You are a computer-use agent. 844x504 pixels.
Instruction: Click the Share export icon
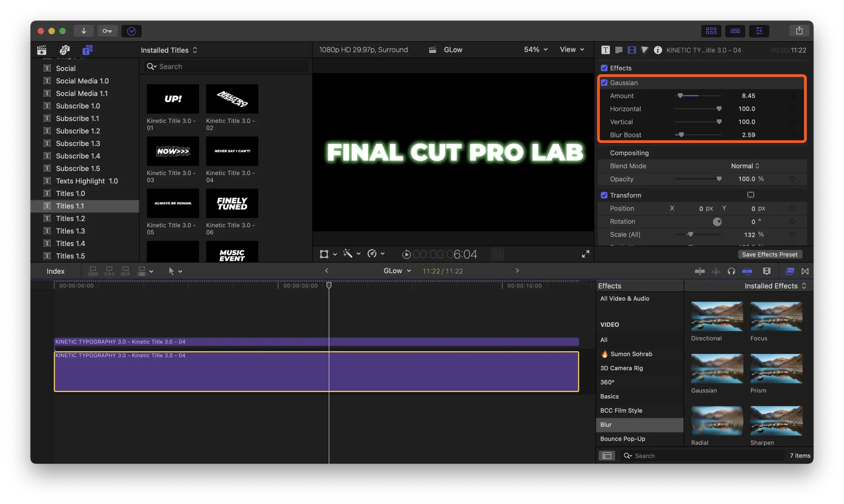click(799, 31)
